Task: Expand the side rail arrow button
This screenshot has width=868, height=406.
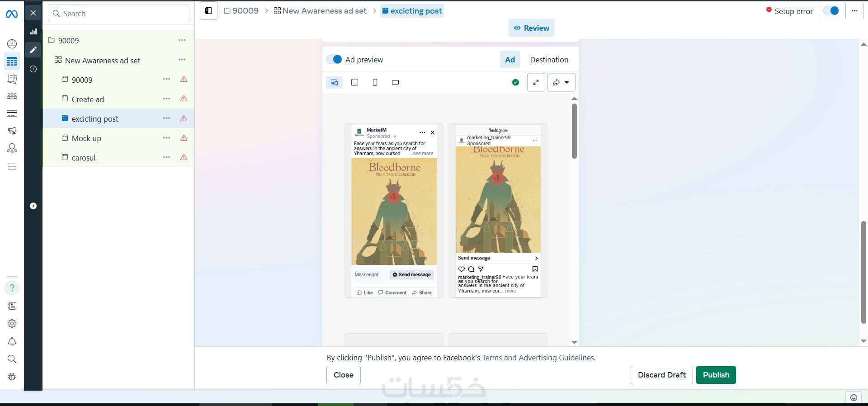Action: coord(33,206)
